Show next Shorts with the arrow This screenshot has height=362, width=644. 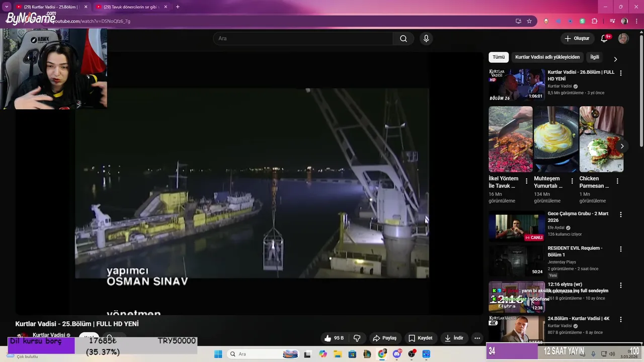tap(622, 146)
